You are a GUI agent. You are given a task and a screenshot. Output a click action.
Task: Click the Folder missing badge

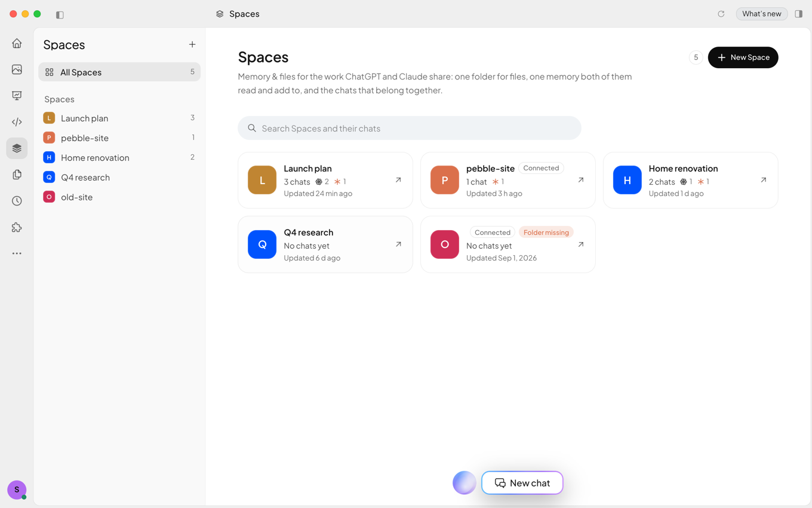click(546, 232)
